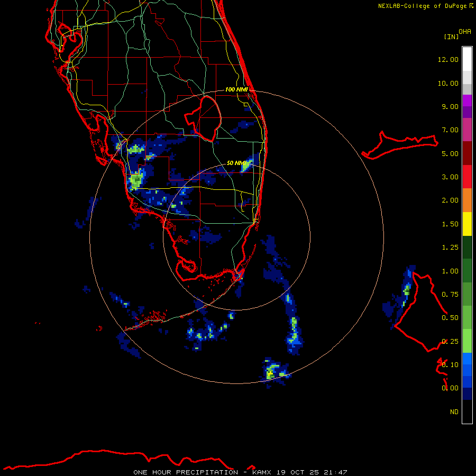This screenshot has height=476, width=476.
Task: Click the 50 NMI range ring label
Action: click(236, 163)
